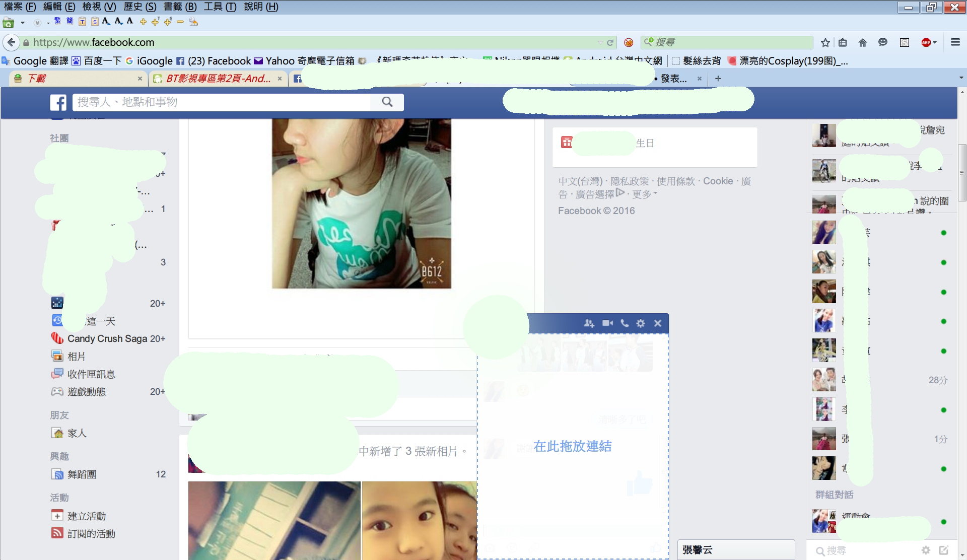Start a video call in chat

(607, 323)
